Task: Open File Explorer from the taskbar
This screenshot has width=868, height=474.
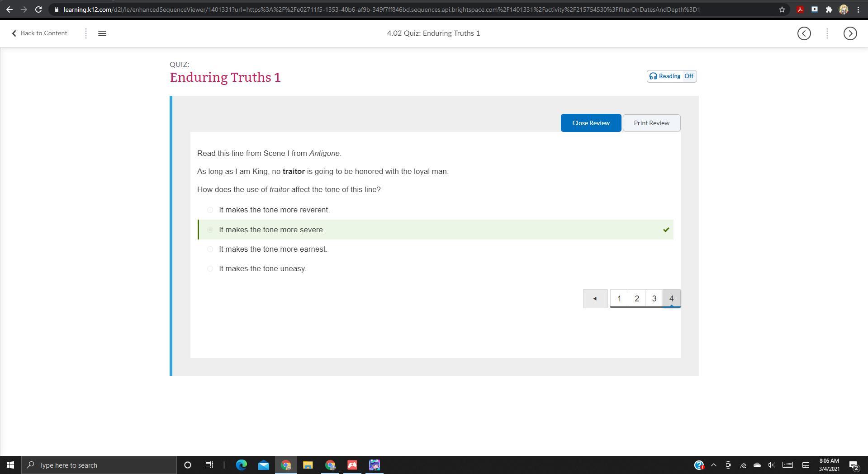Action: 308,465
